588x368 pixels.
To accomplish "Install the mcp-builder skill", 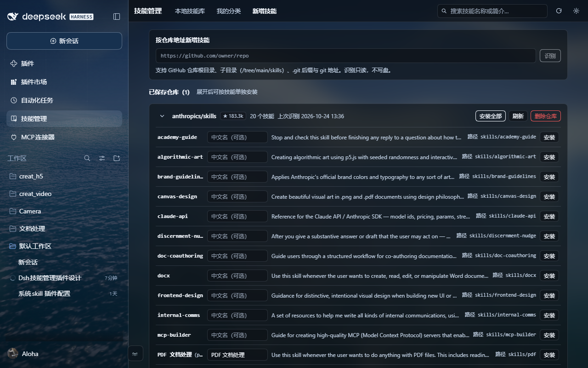I will pos(549,335).
